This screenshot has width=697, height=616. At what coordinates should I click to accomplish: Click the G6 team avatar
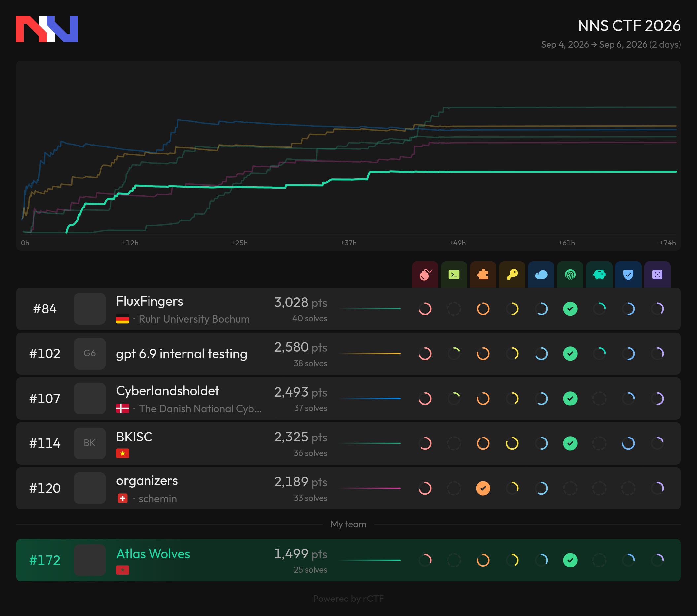tap(90, 353)
